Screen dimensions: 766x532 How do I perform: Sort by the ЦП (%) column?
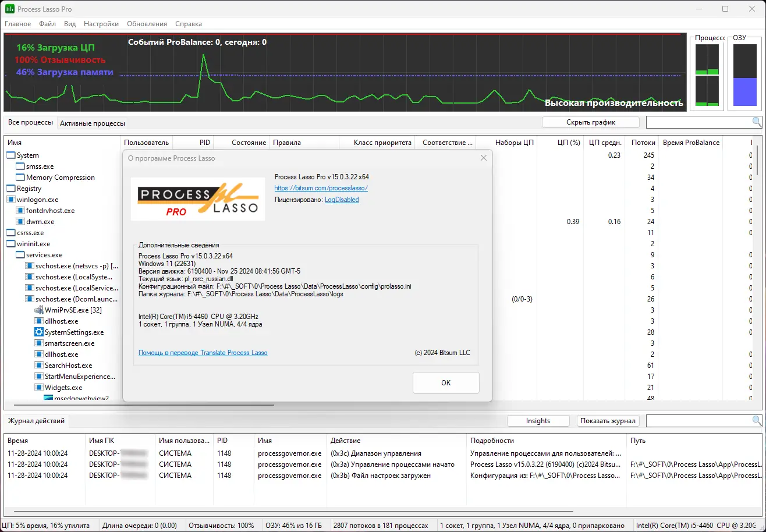pyautogui.click(x=560, y=143)
